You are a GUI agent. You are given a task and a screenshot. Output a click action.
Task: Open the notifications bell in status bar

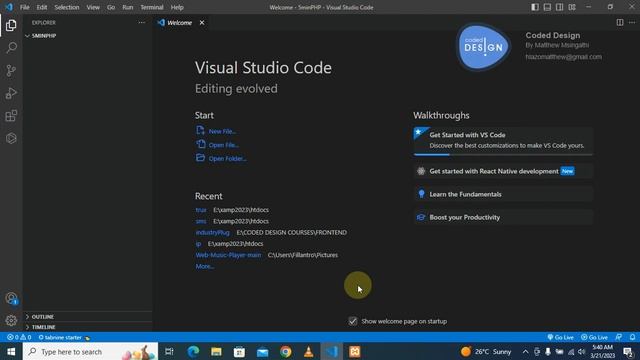point(632,337)
